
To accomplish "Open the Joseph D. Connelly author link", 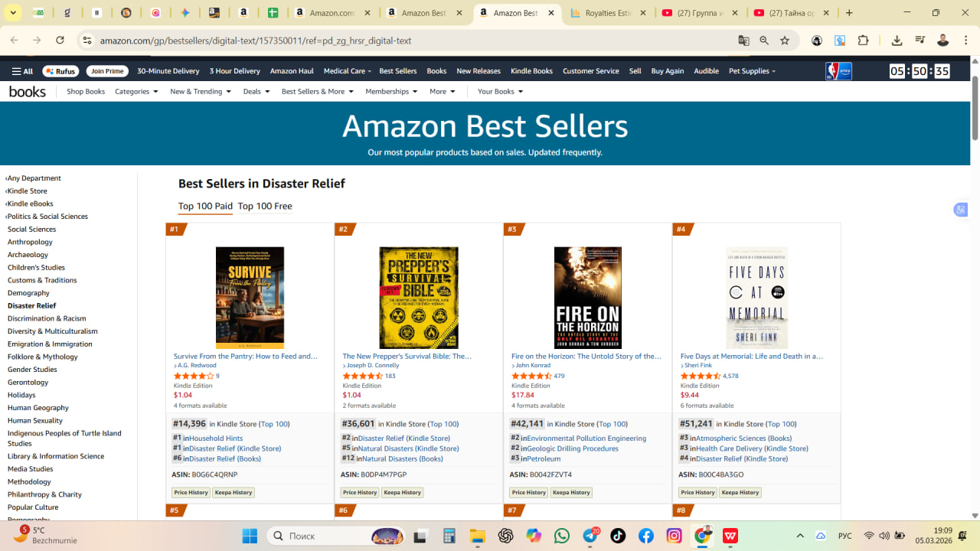I will coord(373,365).
